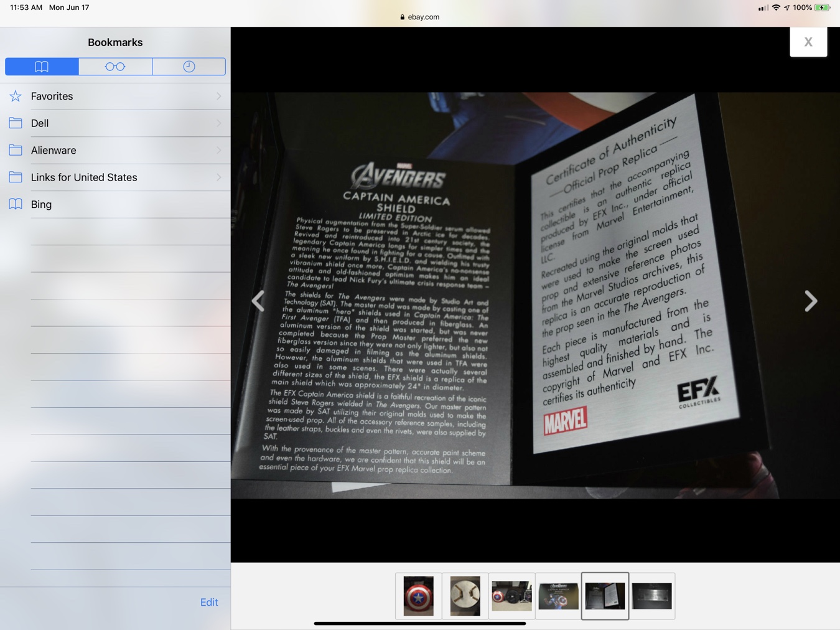Expand the Alienware row chevron
The height and width of the screenshot is (630, 840).
pos(219,150)
